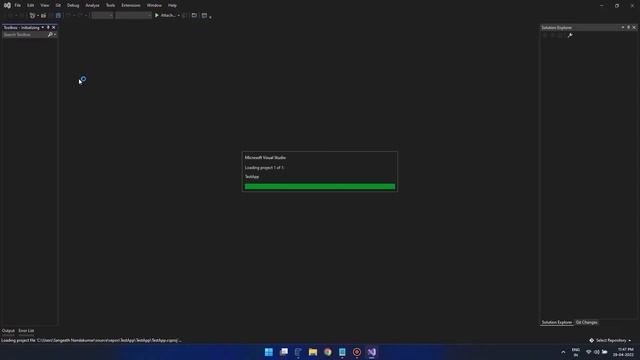Open the Solution Explorer window position dropdown
Image resolution: width=640 pixels, height=360 pixels.
point(623,27)
